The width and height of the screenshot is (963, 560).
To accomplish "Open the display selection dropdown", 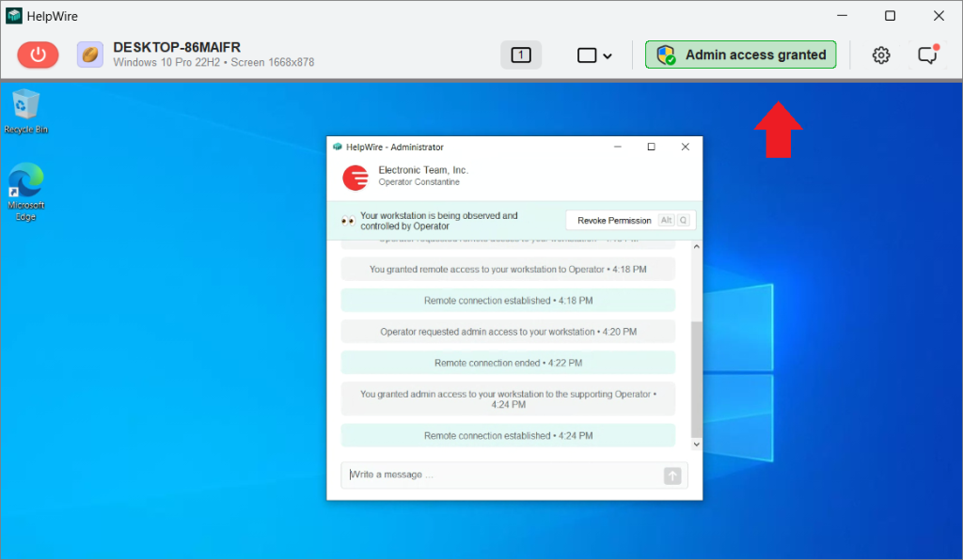I will point(594,55).
